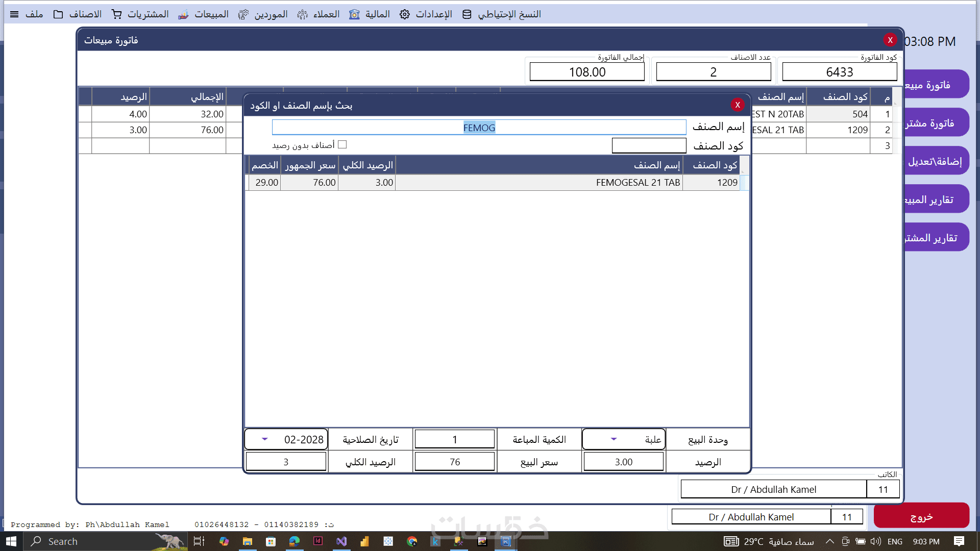
Task: Open the تاريخ الصلاحية expiry date dropdown
Action: pos(264,439)
